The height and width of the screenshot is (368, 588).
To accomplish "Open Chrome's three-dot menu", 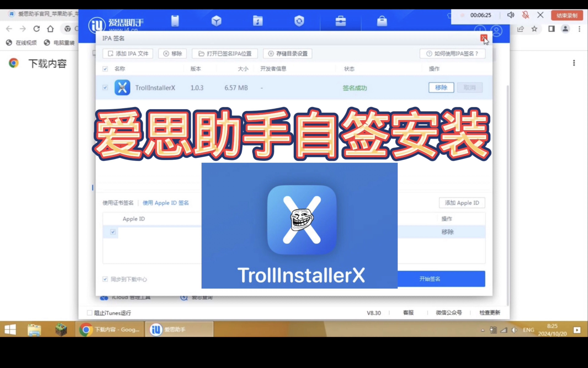I will pos(579,29).
